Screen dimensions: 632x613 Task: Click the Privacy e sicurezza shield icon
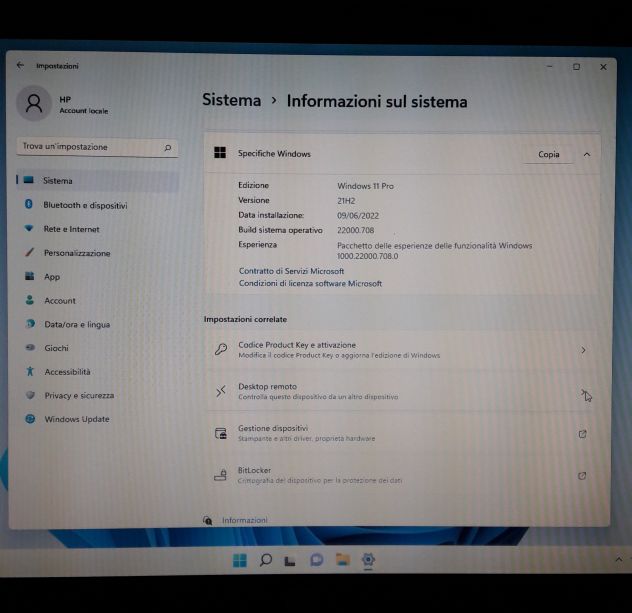point(30,395)
